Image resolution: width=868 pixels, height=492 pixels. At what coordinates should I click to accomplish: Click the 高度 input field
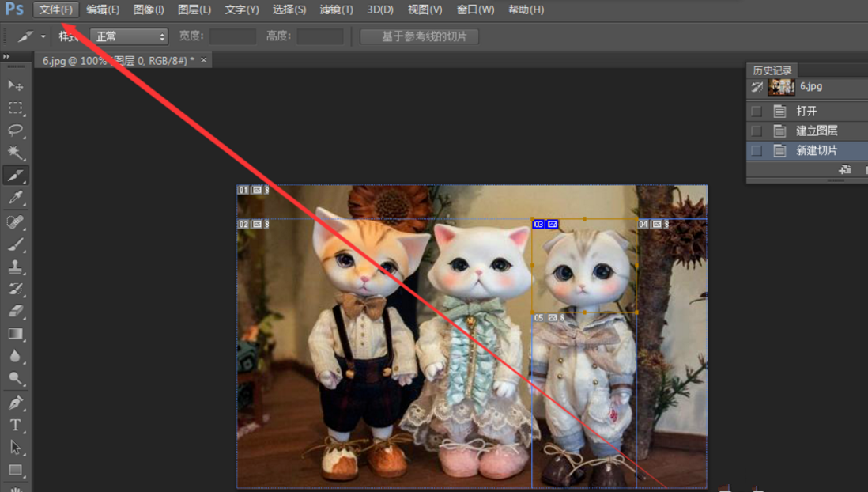pos(320,36)
